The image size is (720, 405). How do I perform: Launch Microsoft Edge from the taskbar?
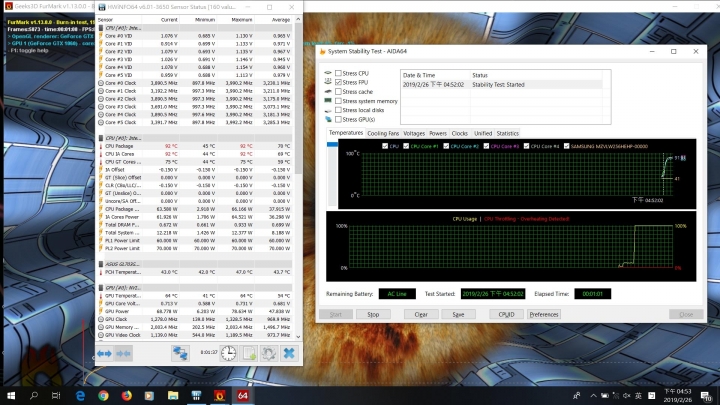80,395
